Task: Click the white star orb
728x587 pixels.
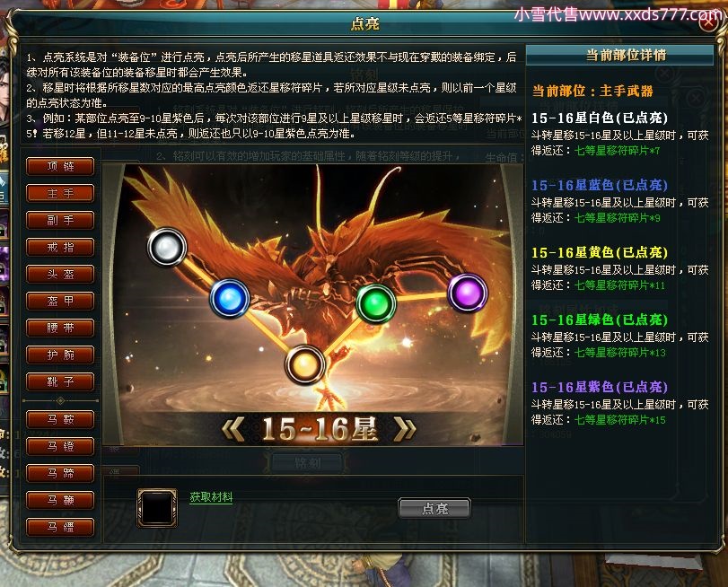Action: 167,247
